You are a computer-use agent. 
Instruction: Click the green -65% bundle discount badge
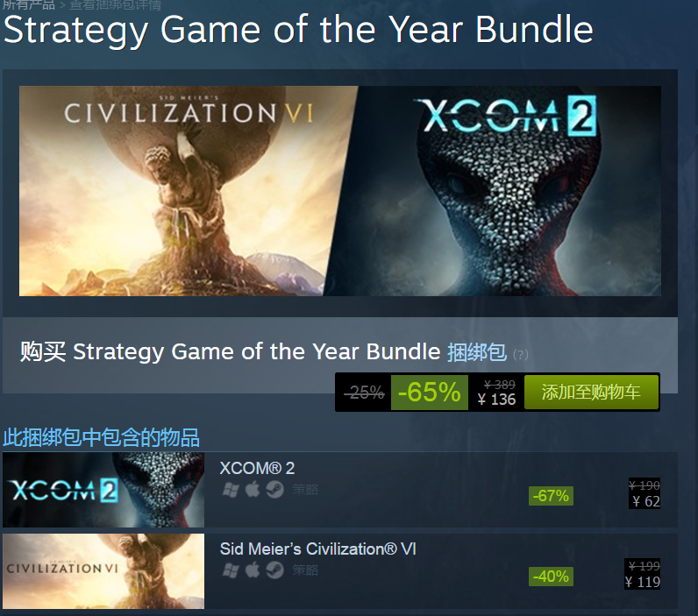(429, 393)
